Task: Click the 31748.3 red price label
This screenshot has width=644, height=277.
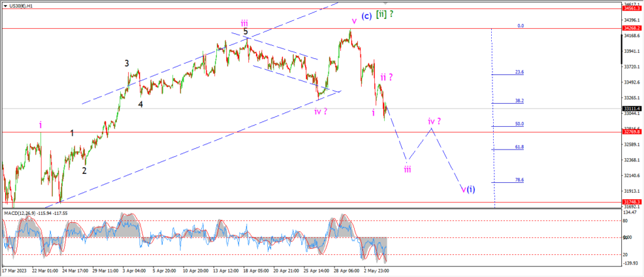Action: 630,202
